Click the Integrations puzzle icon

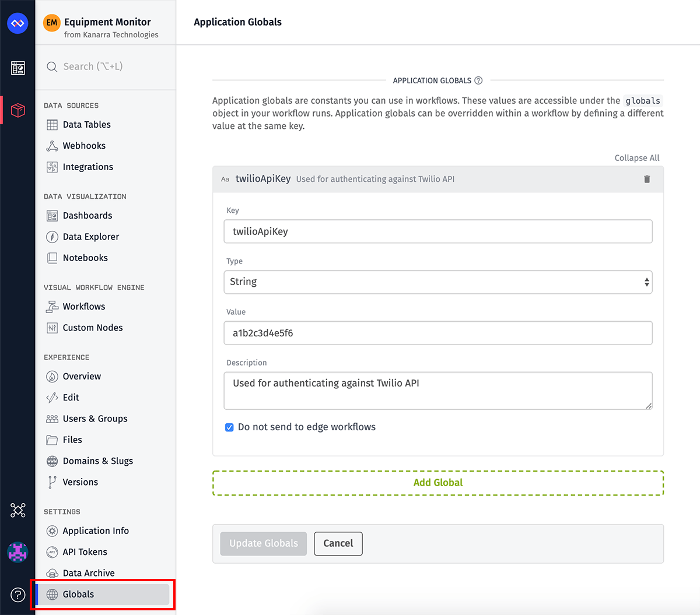52,167
